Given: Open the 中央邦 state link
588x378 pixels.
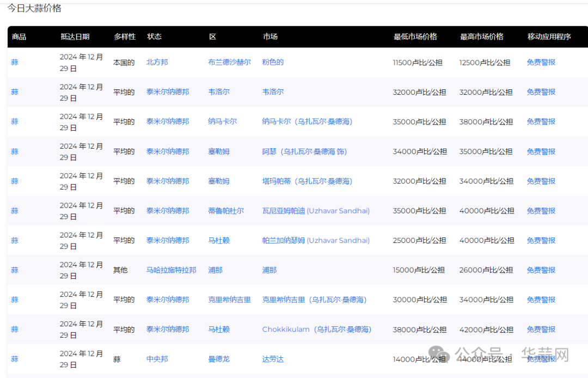Looking at the screenshot, I should tap(157, 359).
